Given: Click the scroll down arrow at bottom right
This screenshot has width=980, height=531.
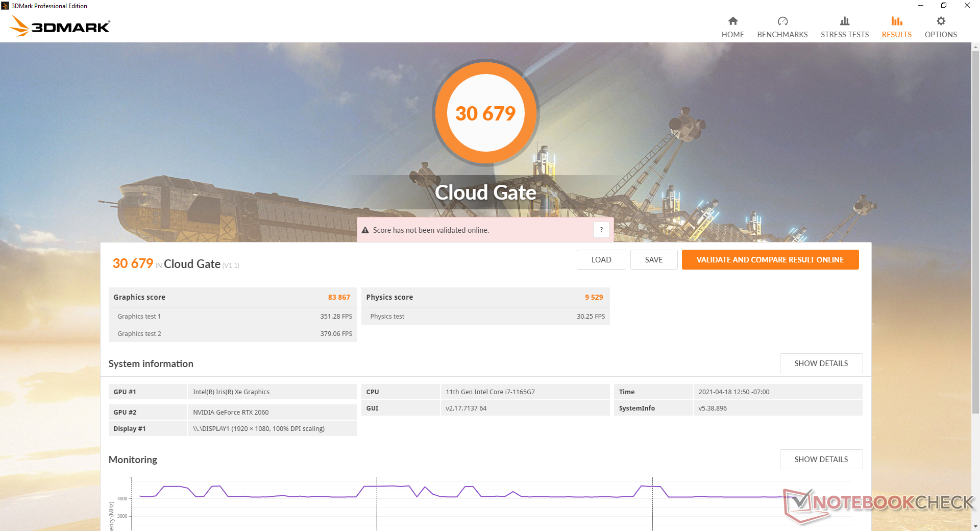Looking at the screenshot, I should tap(975, 526).
